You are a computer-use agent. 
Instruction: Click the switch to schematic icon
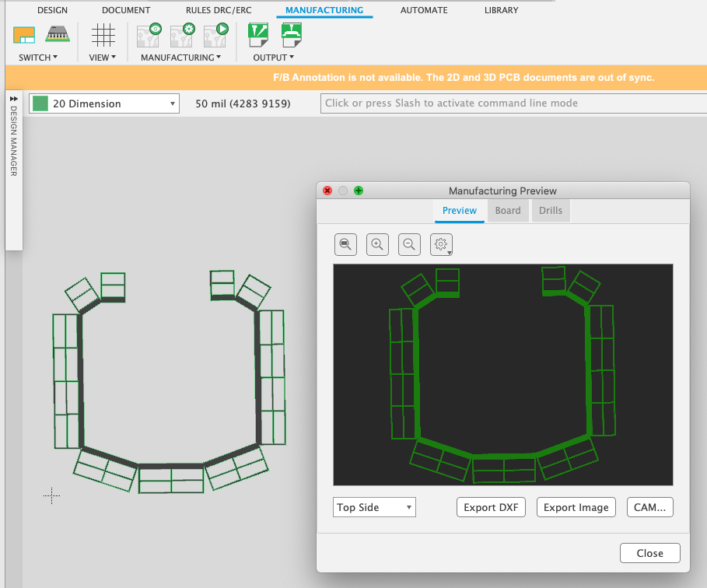coord(25,34)
